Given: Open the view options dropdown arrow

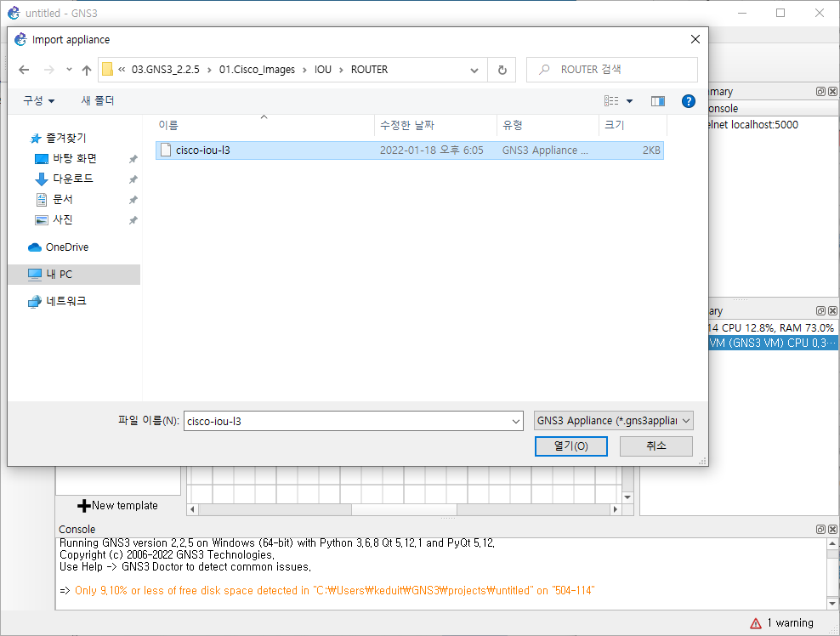Looking at the screenshot, I should (x=629, y=100).
